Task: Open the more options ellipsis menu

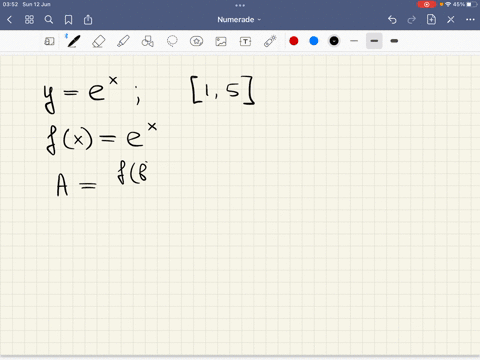Action: point(470,20)
